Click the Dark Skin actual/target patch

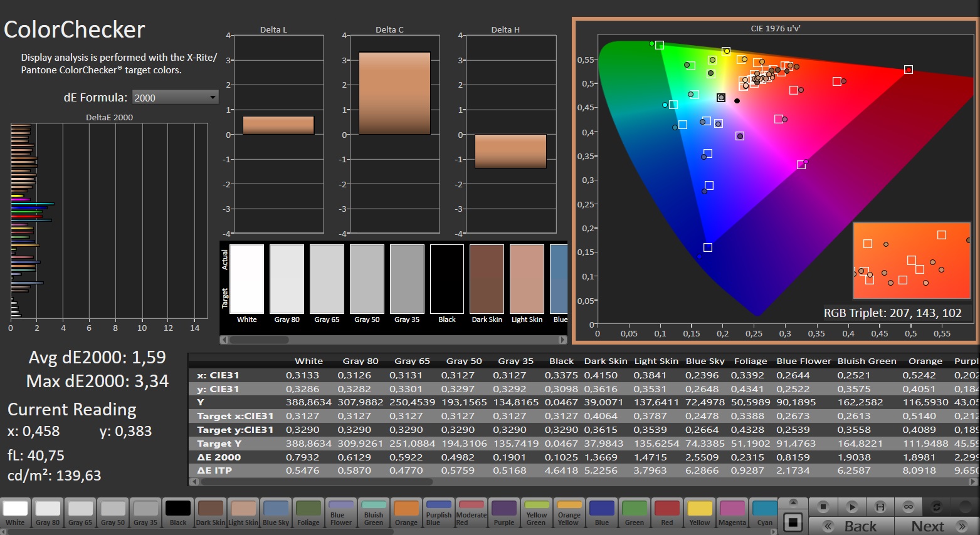point(487,279)
